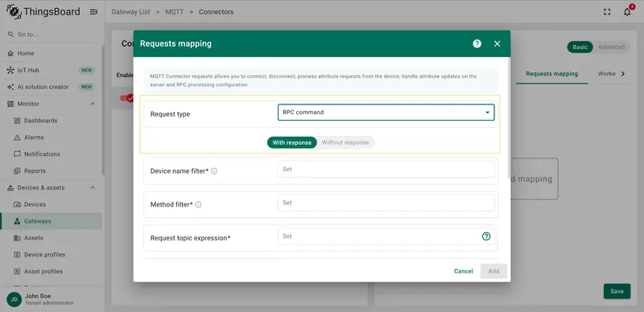Viewport: 644px width, 312px height.
Task: Go to Gateways menu item
Action: pyautogui.click(x=51, y=221)
